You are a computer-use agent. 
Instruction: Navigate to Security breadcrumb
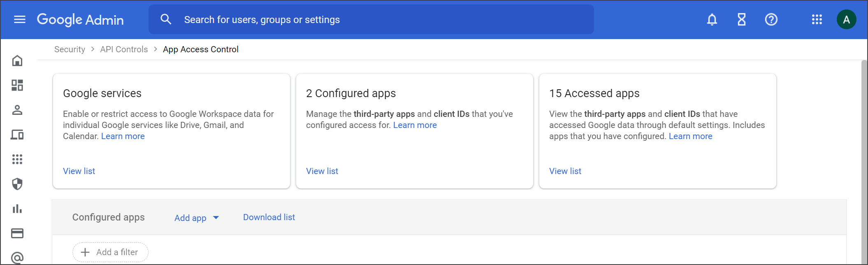point(70,49)
